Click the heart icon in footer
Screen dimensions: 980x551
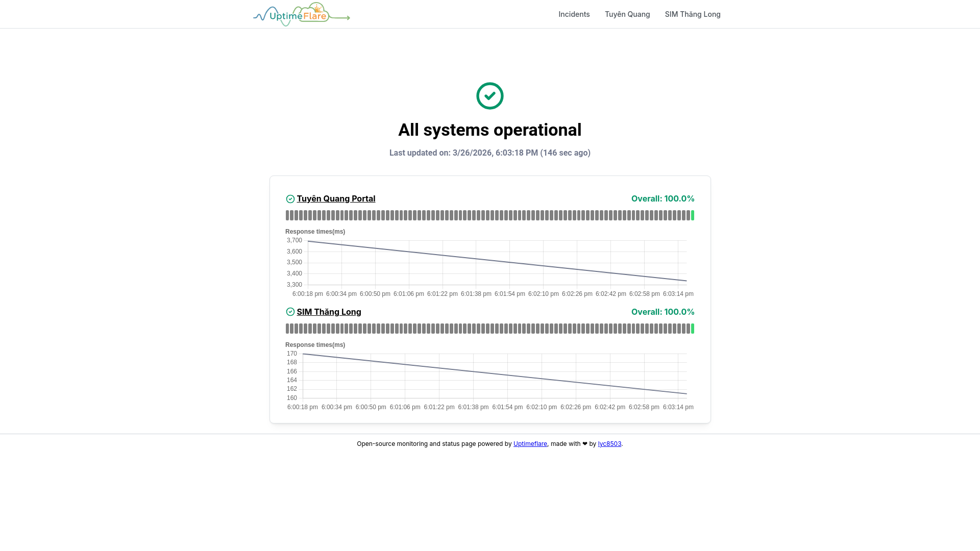pos(585,444)
